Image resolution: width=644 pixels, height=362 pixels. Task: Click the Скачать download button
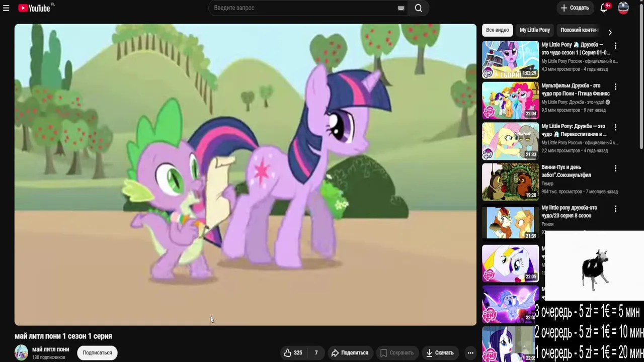coord(440,353)
